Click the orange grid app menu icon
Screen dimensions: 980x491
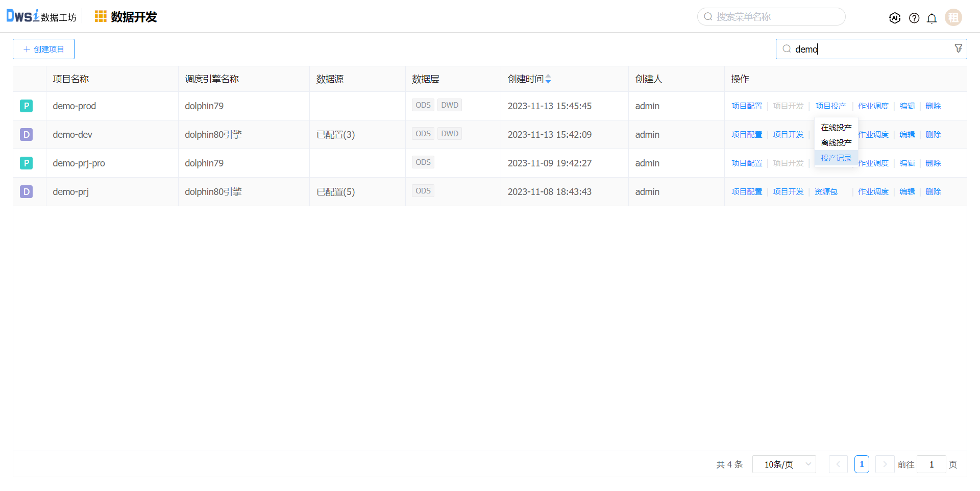[101, 17]
